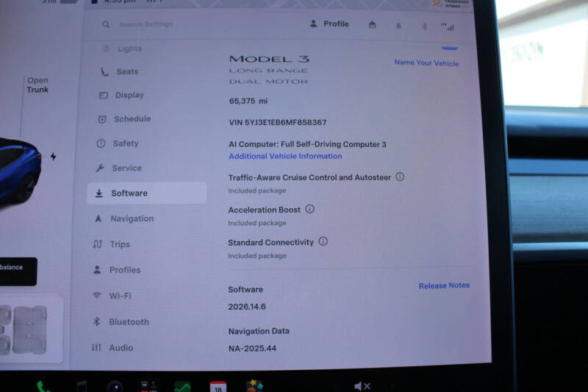Open the Schedule settings menu
The image size is (588, 392).
coord(124,119)
